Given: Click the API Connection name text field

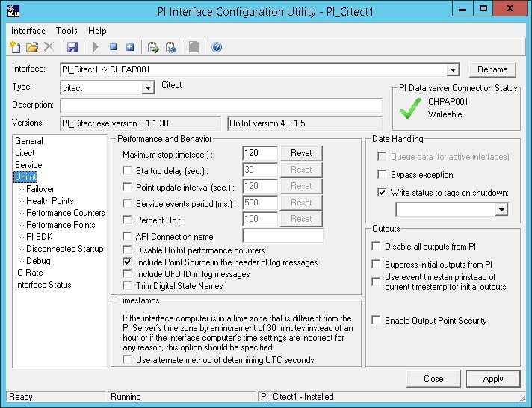Looking at the screenshot, I should [283, 235].
